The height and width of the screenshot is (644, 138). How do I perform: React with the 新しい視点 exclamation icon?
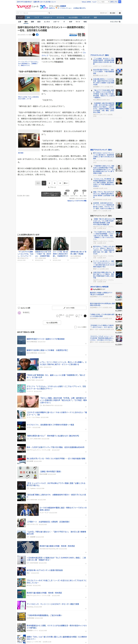(x=83, y=193)
